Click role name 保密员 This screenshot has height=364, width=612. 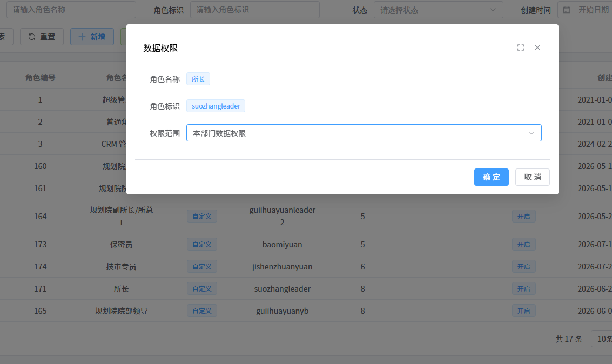(x=121, y=245)
